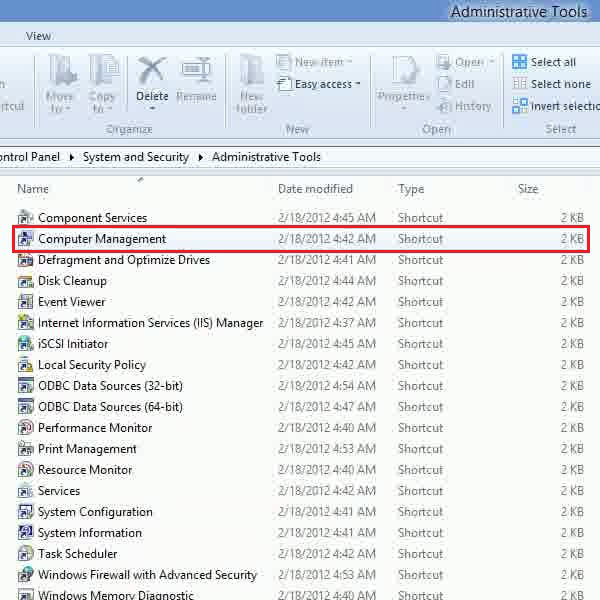Select the Windows Memory Diagnostic name
Screen dimensions: 600x600
click(116, 595)
